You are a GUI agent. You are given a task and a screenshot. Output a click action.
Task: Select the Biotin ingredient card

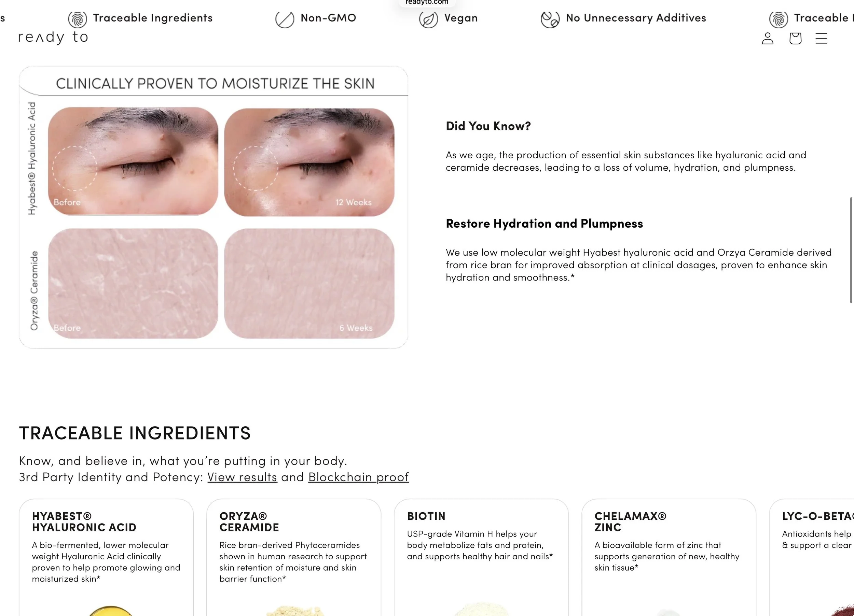coord(481,557)
